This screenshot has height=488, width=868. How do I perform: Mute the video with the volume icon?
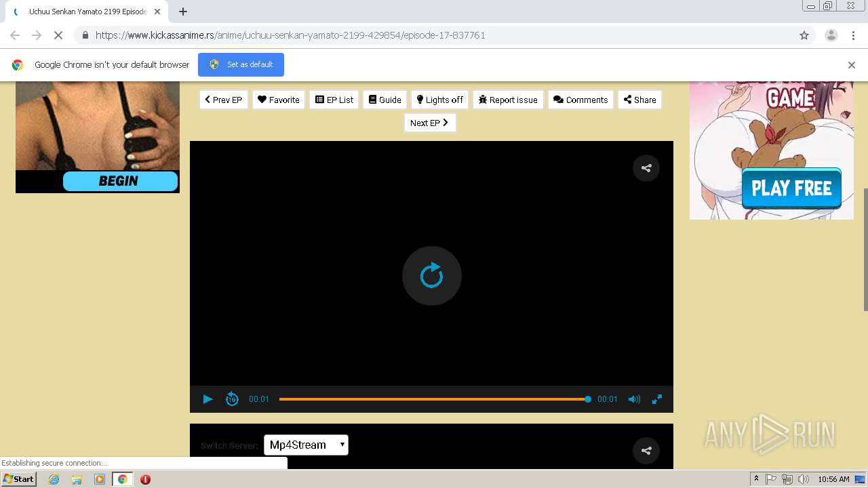pyautogui.click(x=634, y=399)
